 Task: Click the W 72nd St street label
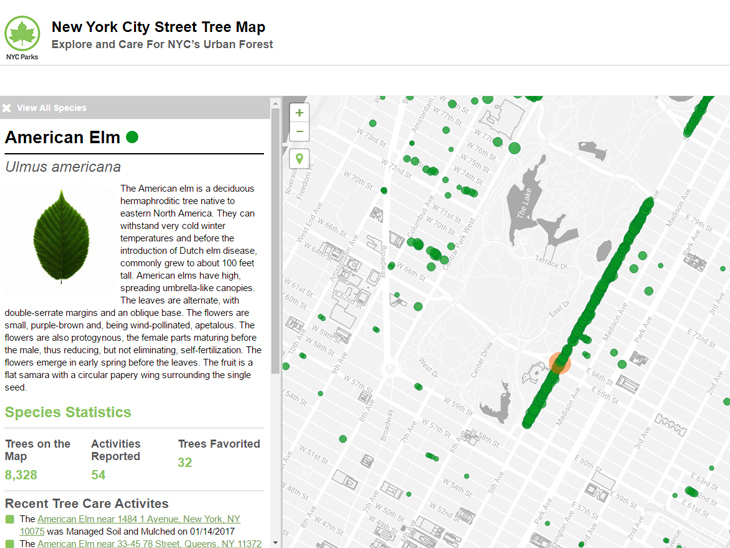tap(397, 169)
